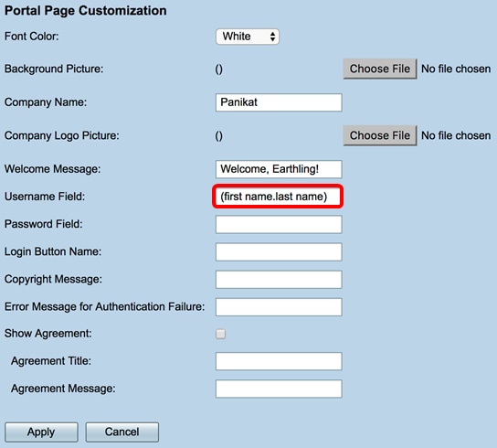Image resolution: width=497 pixels, height=448 pixels.
Task: Click the Agreement Message input field
Action: (279, 389)
